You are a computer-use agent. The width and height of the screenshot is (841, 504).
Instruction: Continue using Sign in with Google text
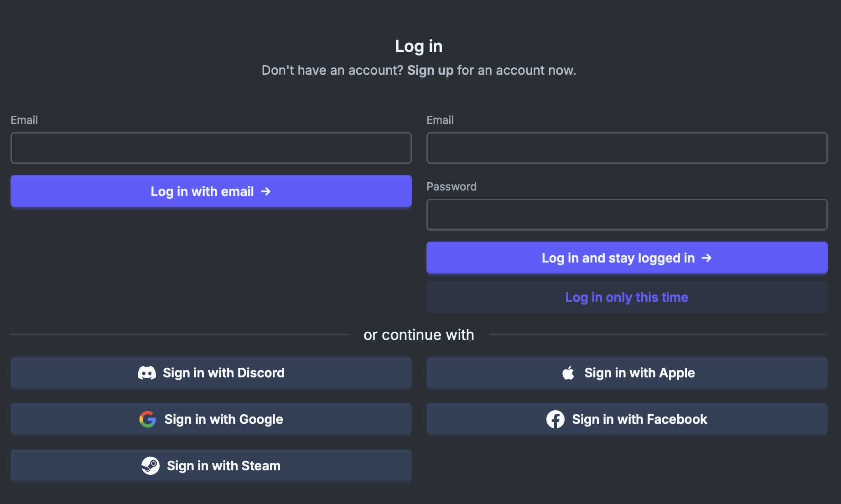click(x=223, y=419)
